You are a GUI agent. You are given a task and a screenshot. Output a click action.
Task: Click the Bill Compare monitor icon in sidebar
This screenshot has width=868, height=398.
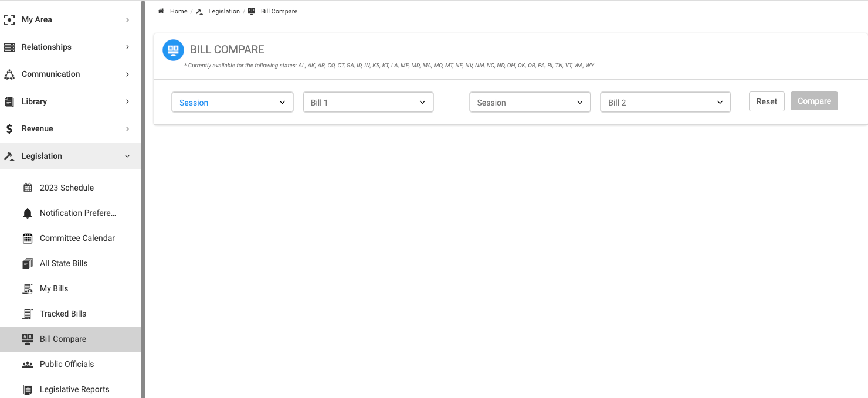tap(28, 339)
